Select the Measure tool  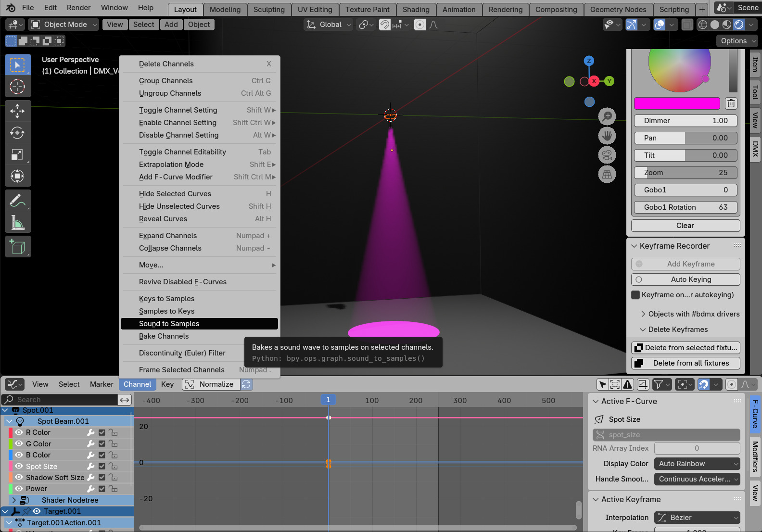[x=18, y=222]
